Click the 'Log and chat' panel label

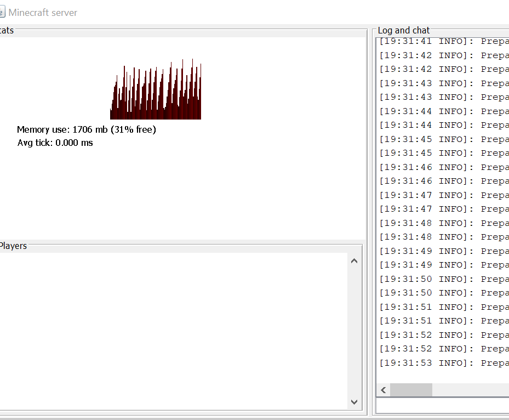[x=403, y=30]
